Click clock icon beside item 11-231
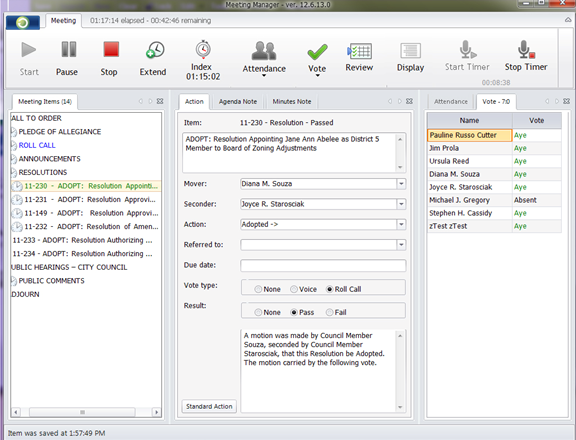Screen dimensions: 576x440 [17, 200]
